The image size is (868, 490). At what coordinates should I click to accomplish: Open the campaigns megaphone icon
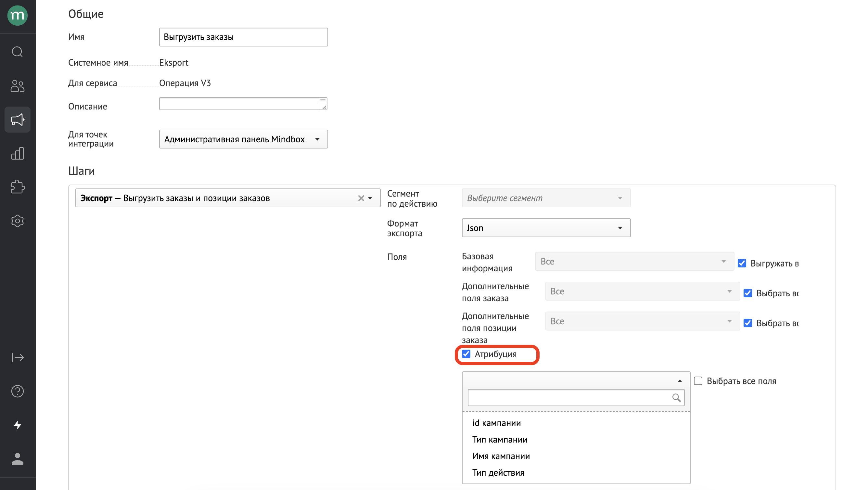coord(18,120)
